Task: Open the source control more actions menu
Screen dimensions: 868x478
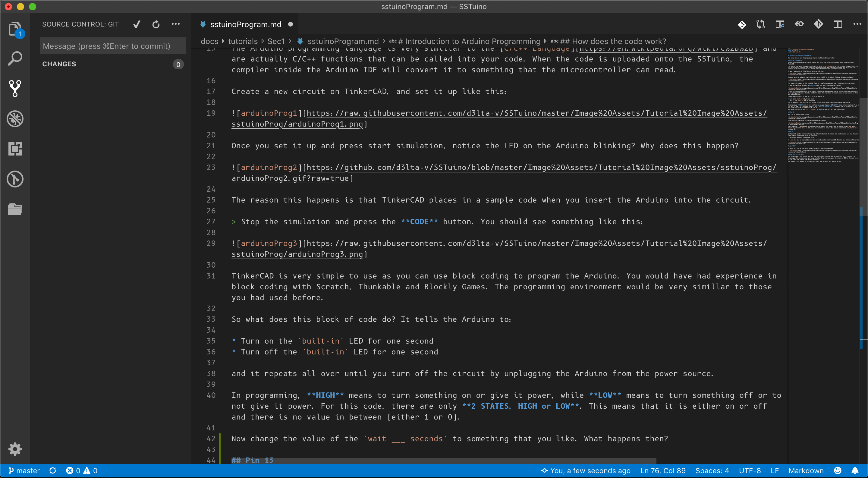Action: (175, 24)
